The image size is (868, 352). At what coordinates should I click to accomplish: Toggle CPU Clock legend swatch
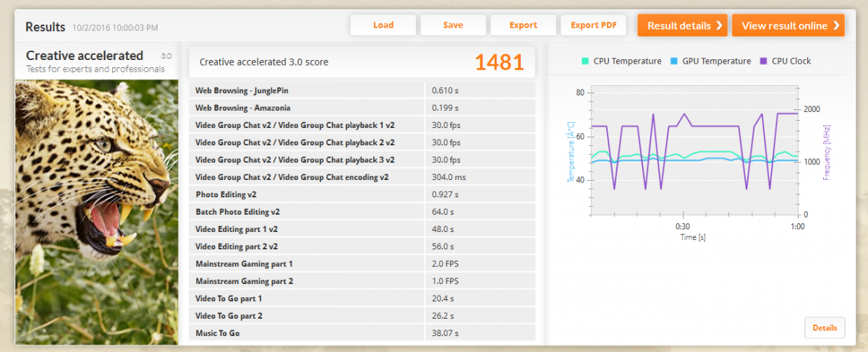762,61
